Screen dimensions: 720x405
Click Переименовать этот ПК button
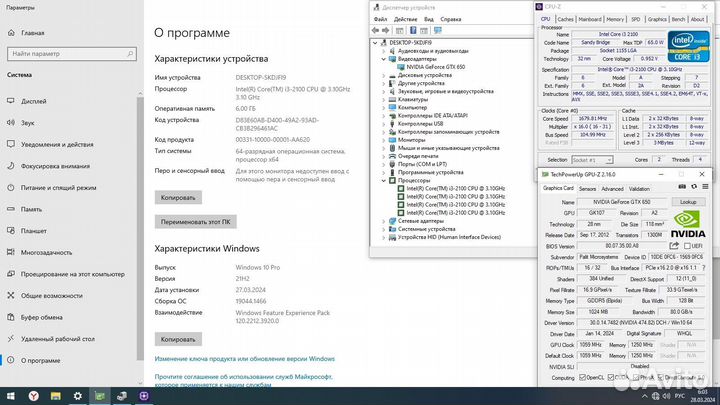point(196,222)
